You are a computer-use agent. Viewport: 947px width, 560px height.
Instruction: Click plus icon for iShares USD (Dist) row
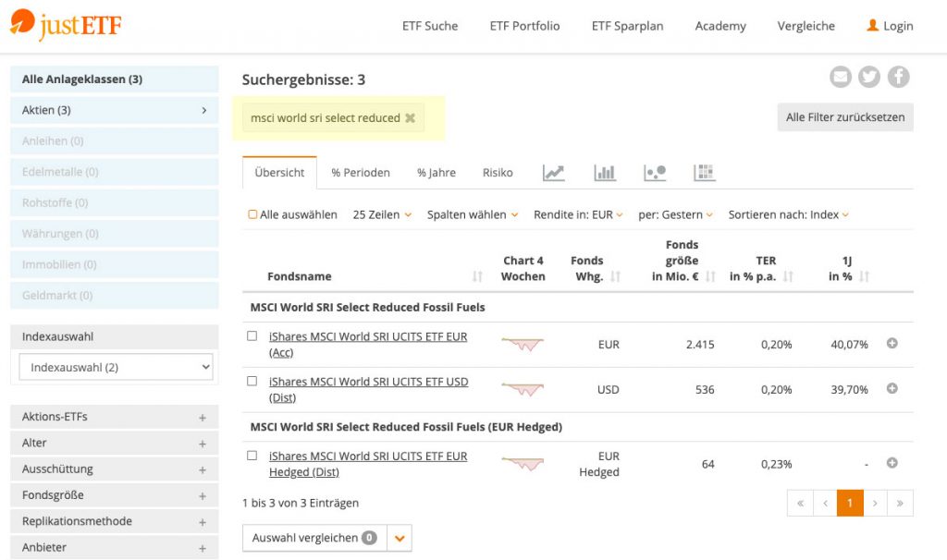click(x=892, y=389)
